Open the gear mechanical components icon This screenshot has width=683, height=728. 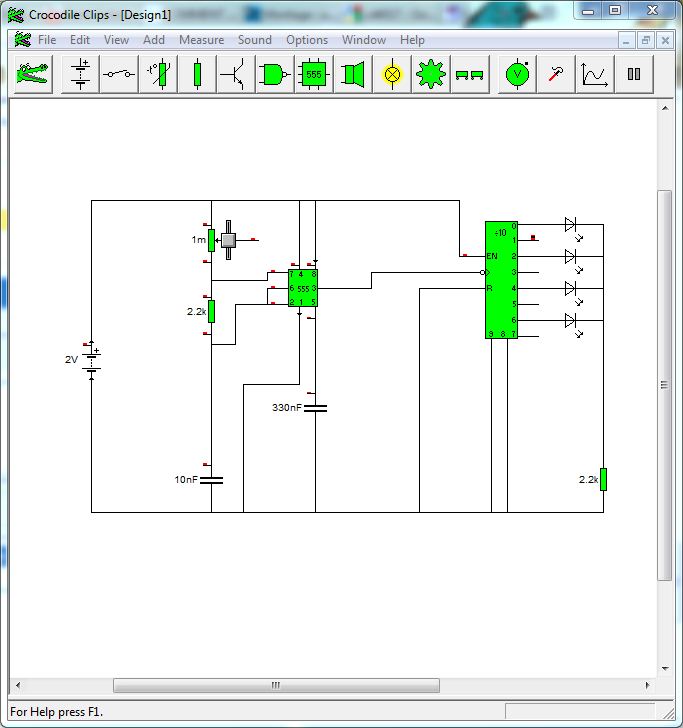point(431,74)
